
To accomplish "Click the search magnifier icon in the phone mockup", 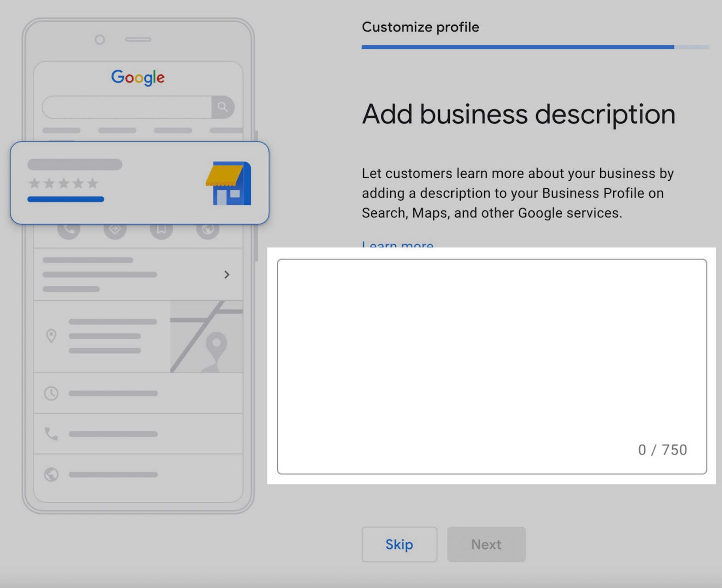I will click(x=222, y=107).
